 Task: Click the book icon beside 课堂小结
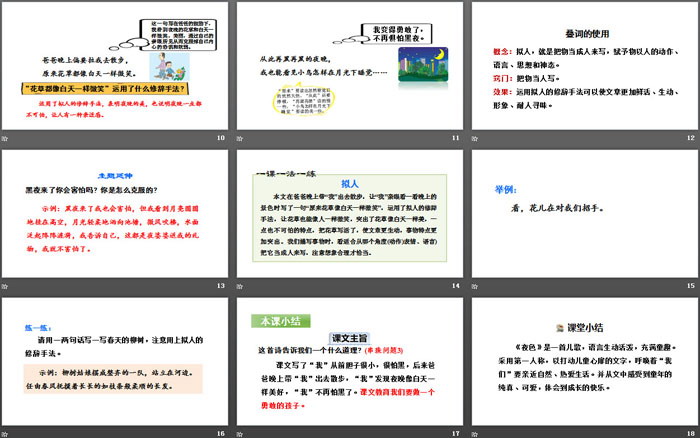pyautogui.click(x=560, y=328)
